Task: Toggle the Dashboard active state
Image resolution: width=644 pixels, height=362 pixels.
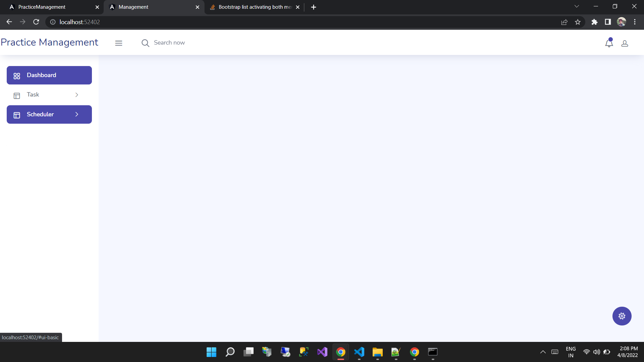Action: pos(49,75)
